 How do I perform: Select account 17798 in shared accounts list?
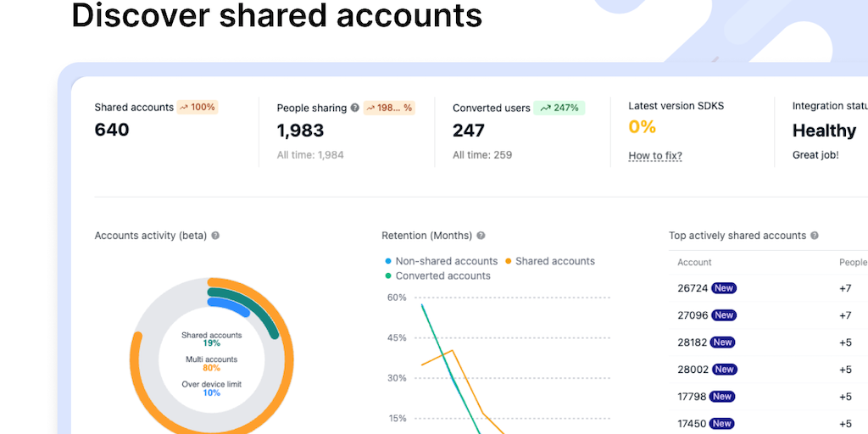[693, 397]
